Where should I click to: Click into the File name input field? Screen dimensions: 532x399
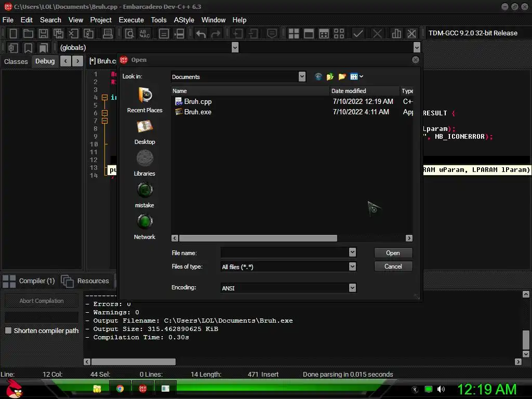pos(284,252)
